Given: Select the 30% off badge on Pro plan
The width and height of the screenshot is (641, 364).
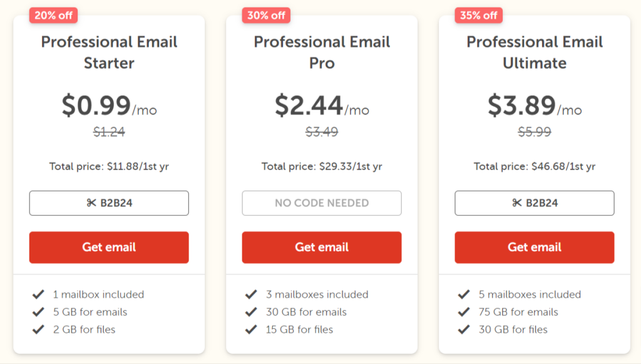Looking at the screenshot, I should pos(265,14).
